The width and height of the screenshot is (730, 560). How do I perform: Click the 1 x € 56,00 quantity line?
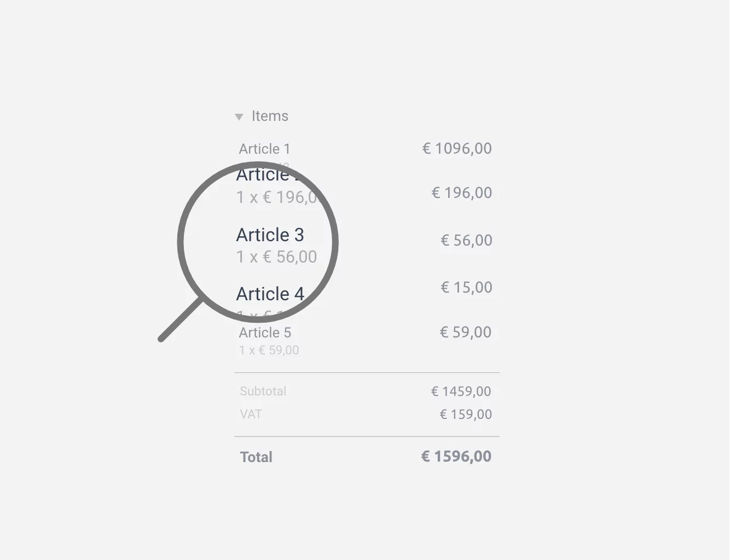[x=276, y=256]
